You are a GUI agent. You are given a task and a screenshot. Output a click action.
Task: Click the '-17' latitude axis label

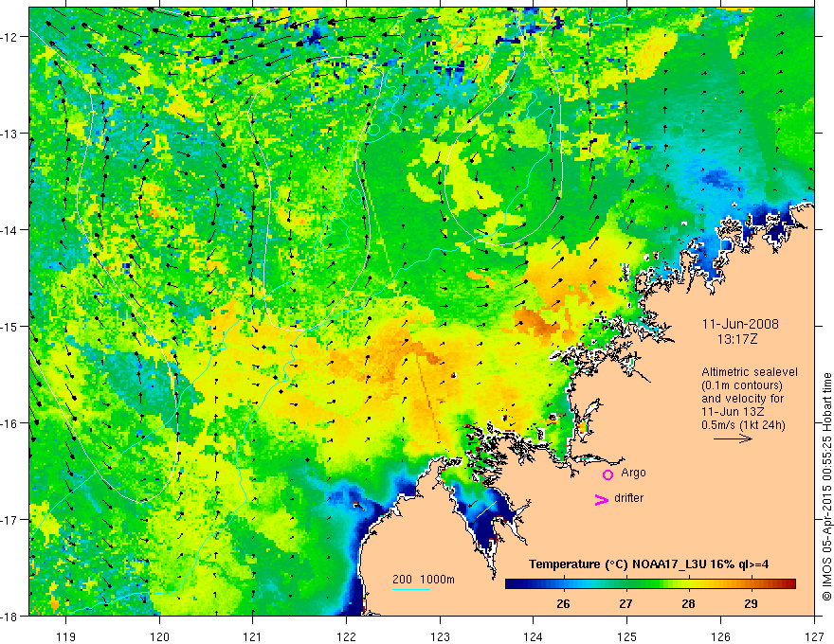9,520
